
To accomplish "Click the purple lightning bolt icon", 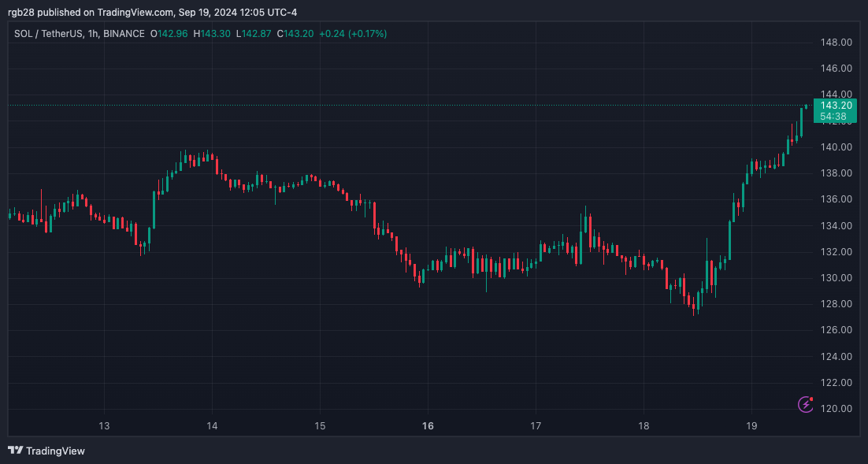I will pos(806,404).
